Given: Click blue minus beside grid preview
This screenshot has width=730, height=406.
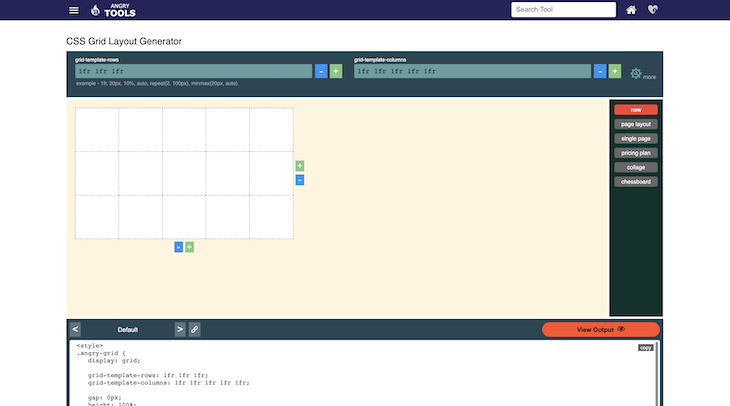Looking at the screenshot, I should pyautogui.click(x=300, y=180).
